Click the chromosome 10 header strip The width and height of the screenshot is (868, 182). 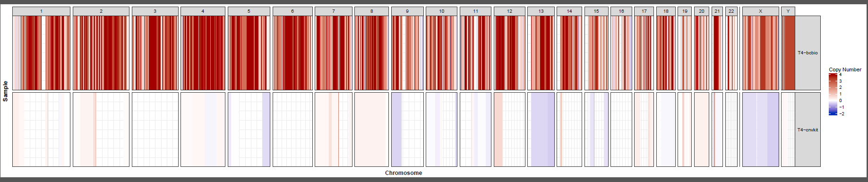pos(441,11)
